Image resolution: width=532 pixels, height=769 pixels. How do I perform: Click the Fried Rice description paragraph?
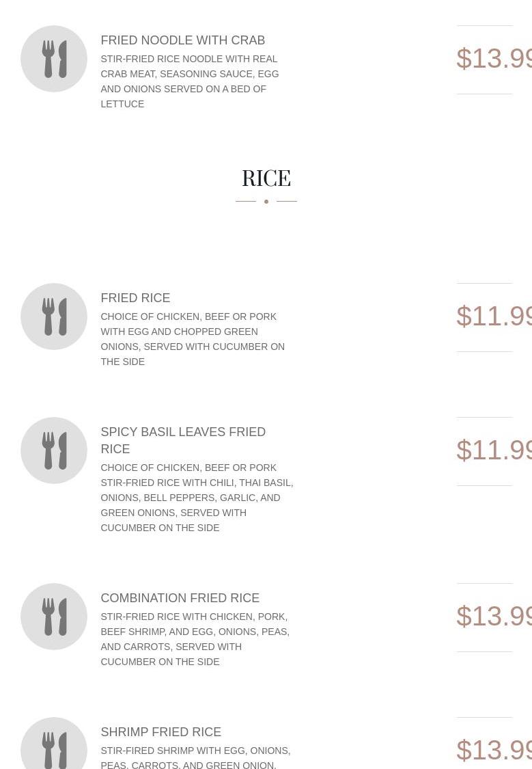click(x=192, y=339)
